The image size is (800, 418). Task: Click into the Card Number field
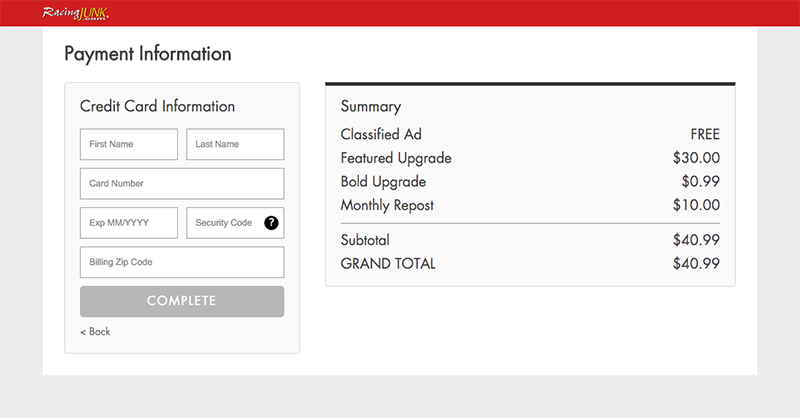[182, 184]
